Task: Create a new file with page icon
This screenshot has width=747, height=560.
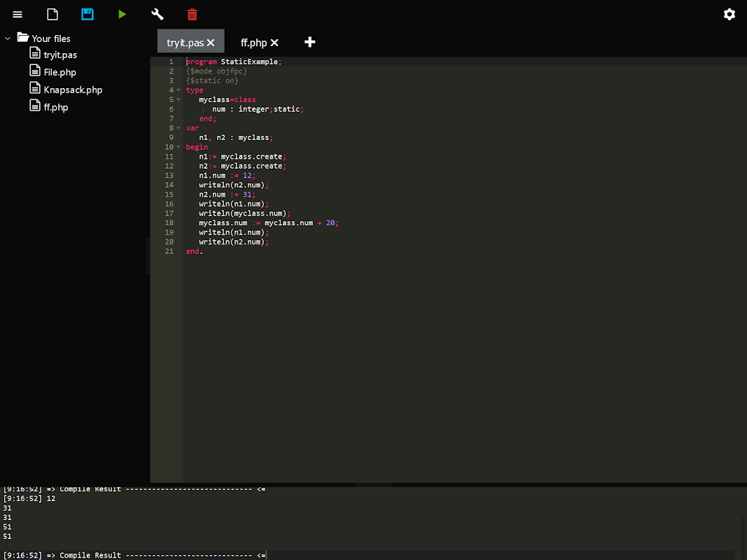Action: click(53, 15)
